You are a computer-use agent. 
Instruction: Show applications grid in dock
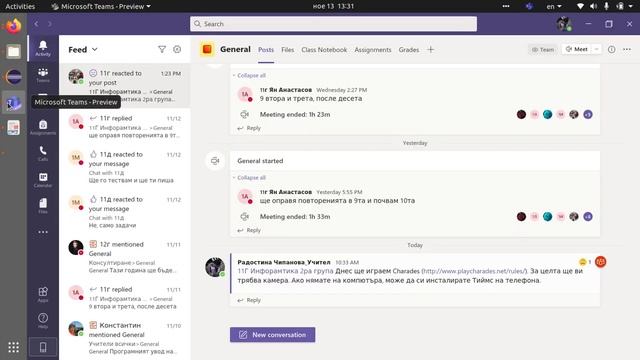point(13,347)
